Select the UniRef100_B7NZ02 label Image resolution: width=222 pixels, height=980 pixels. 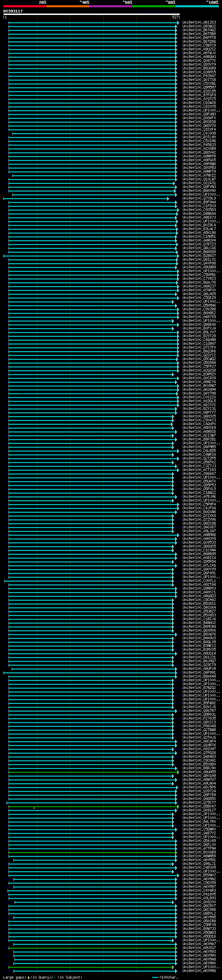point(199,688)
